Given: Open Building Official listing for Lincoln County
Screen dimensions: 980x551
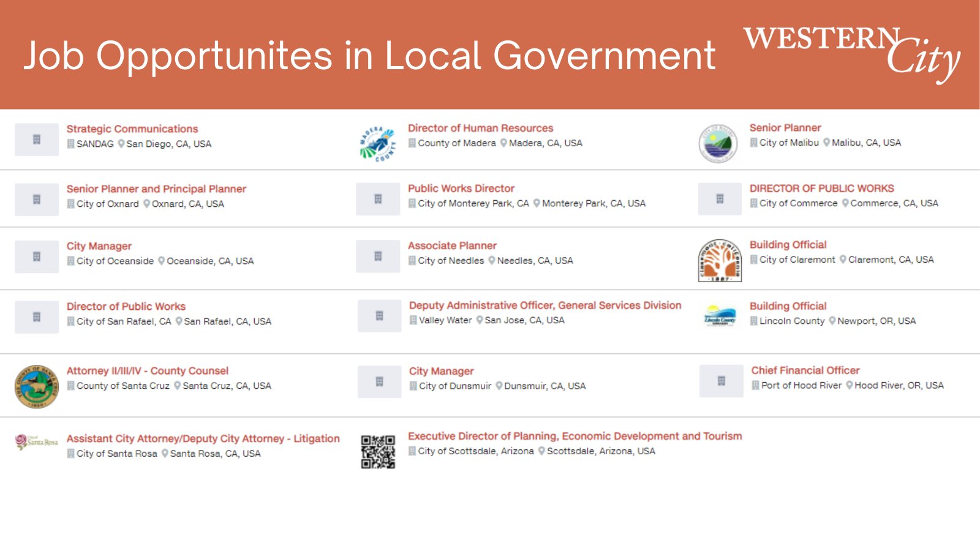Looking at the screenshot, I should coord(788,305).
